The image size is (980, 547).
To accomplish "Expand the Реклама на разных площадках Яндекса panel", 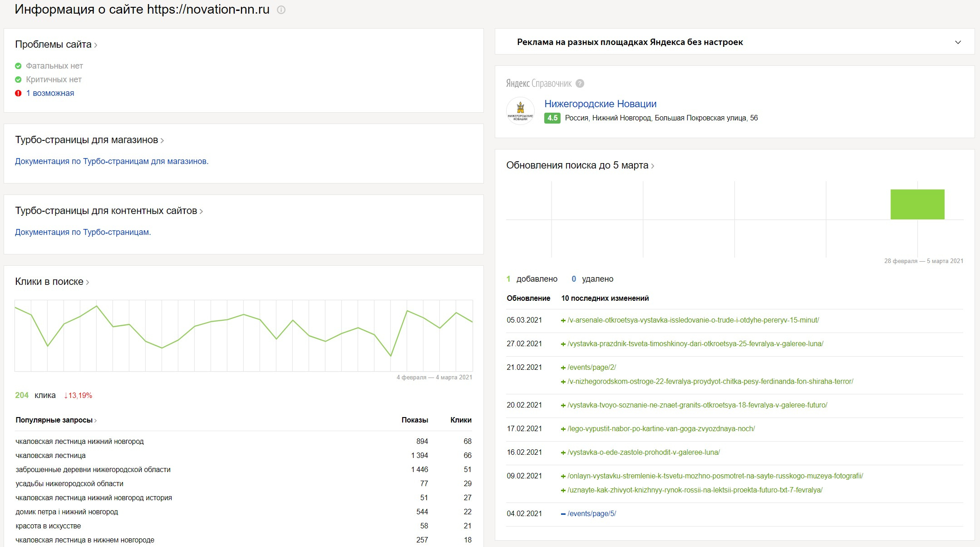I will (958, 42).
